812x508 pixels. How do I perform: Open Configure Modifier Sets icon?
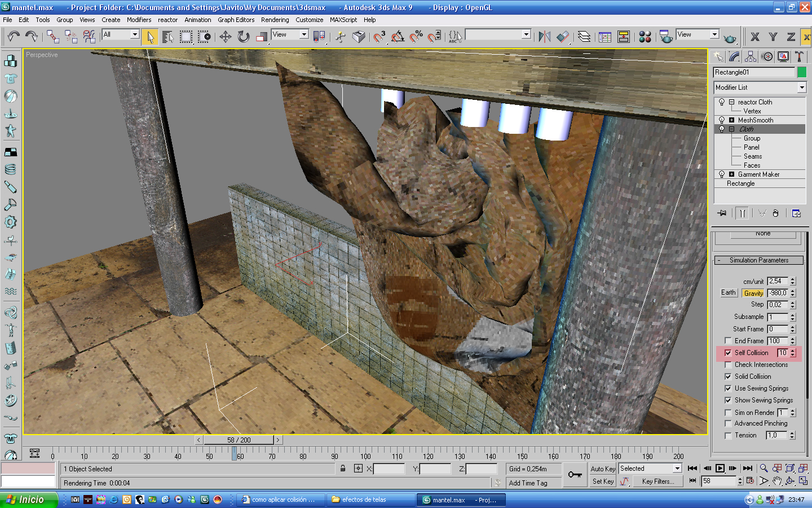796,213
